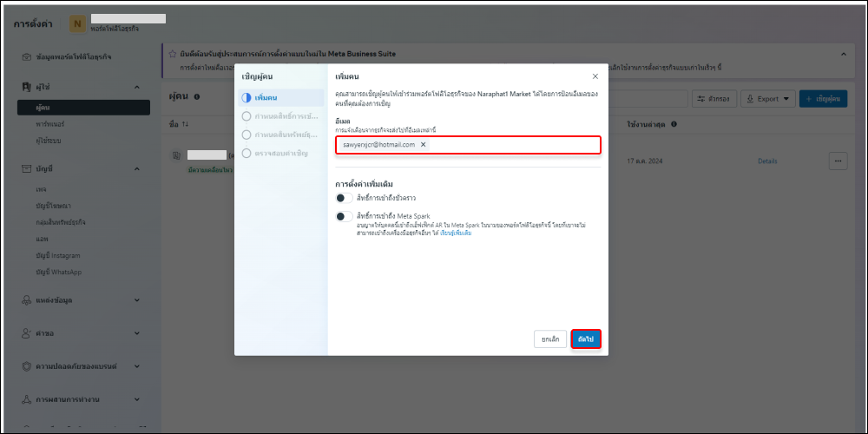Open the Export dropdown
This screenshot has height=434, width=868.
(768, 99)
